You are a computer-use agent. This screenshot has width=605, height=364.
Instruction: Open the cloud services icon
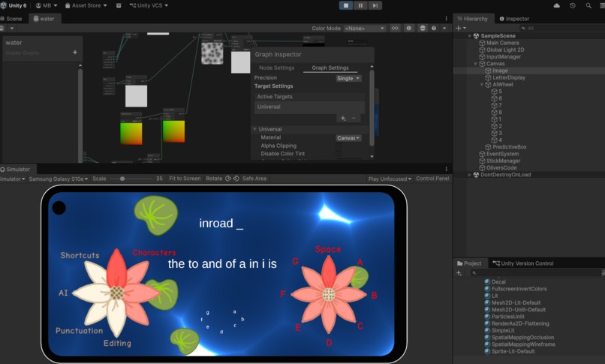pyautogui.click(x=556, y=5)
